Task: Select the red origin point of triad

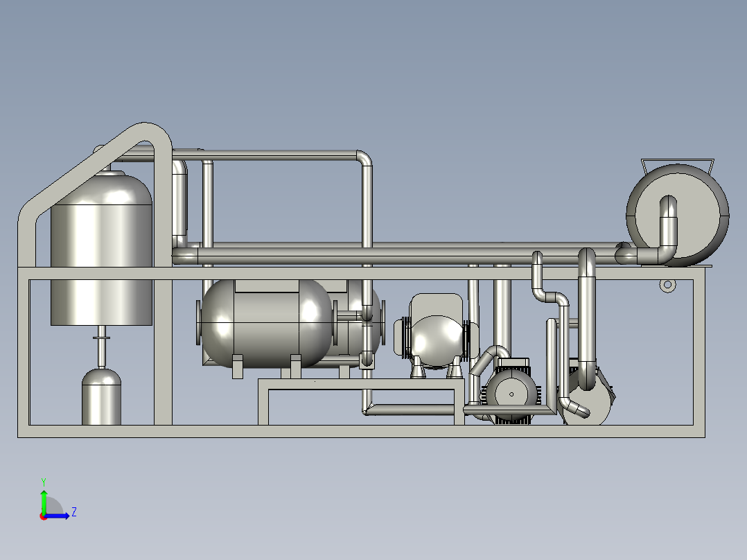Action: coord(44,516)
